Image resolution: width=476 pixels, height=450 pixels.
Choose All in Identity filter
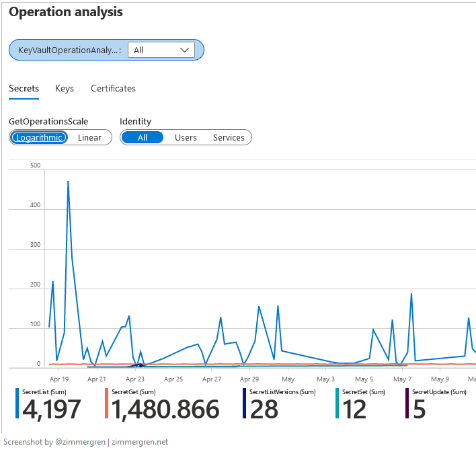coord(142,137)
